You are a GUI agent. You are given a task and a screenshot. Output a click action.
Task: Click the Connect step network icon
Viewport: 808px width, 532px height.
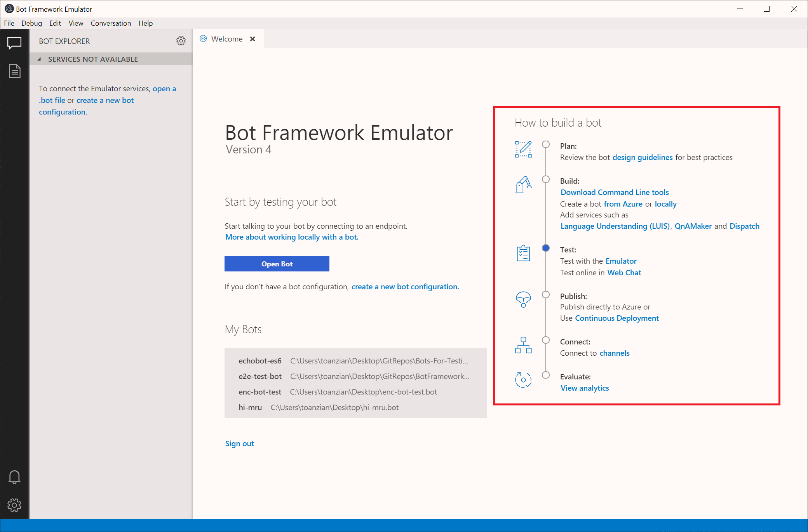tap(523, 345)
